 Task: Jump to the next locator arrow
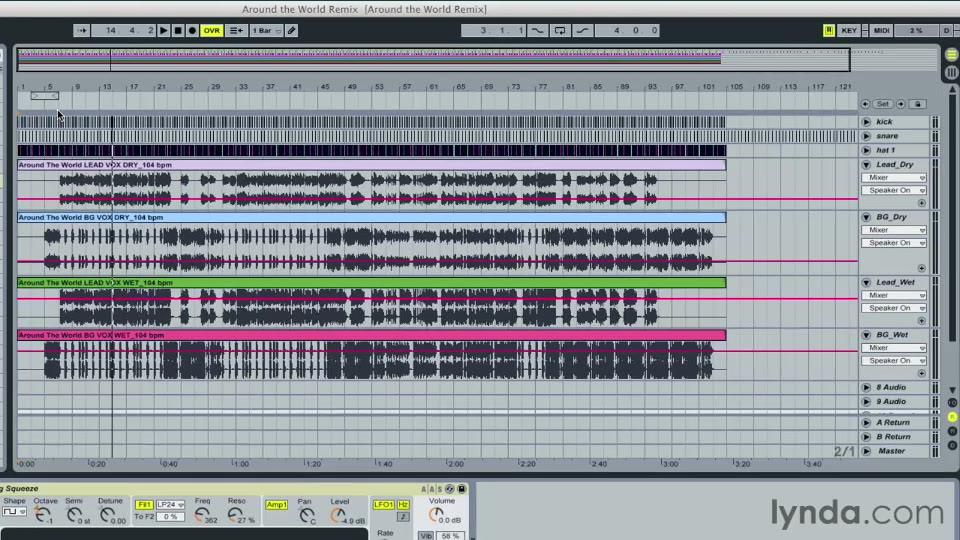click(901, 104)
